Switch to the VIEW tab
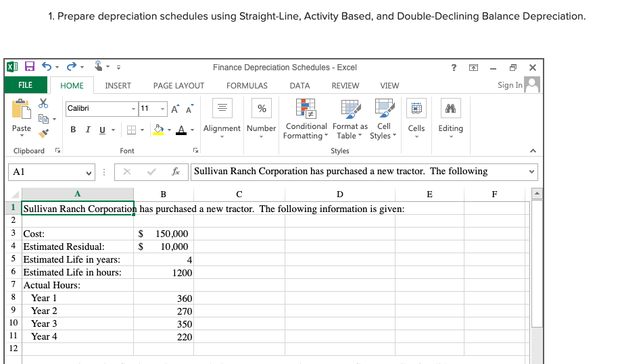Screen dimensions: 622x364 tap(389, 86)
